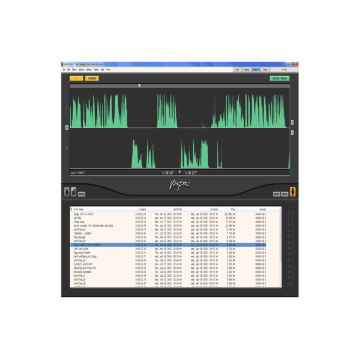Click the gray button directly beside the orange icon
This screenshot has height=360, width=360.
click(285, 194)
